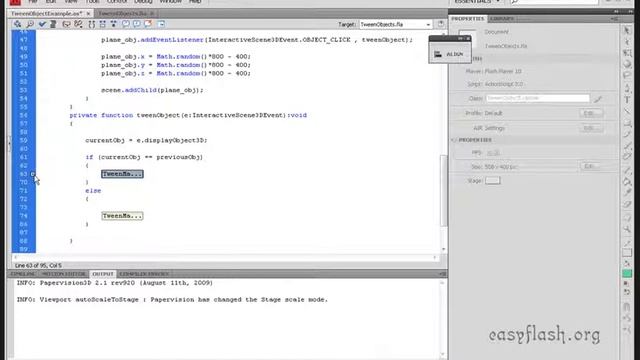The width and height of the screenshot is (640, 360).
Task: Select the Eyedropper tool
Action: click(627, 193)
